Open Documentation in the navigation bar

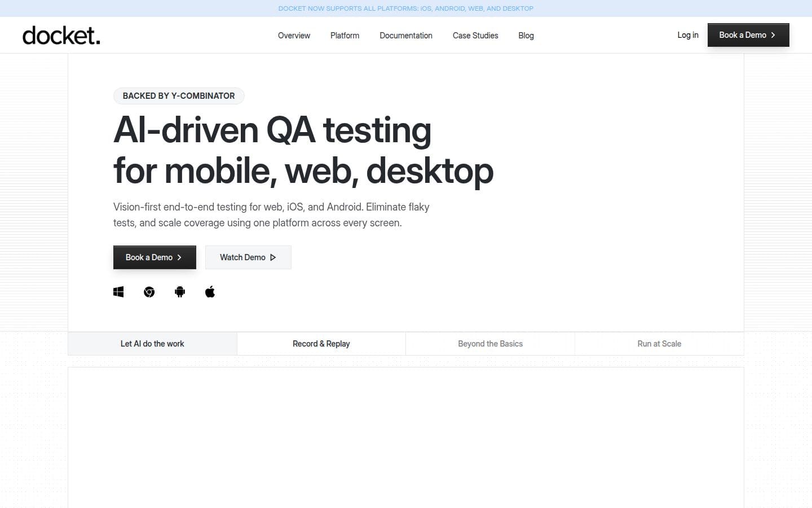(x=406, y=36)
